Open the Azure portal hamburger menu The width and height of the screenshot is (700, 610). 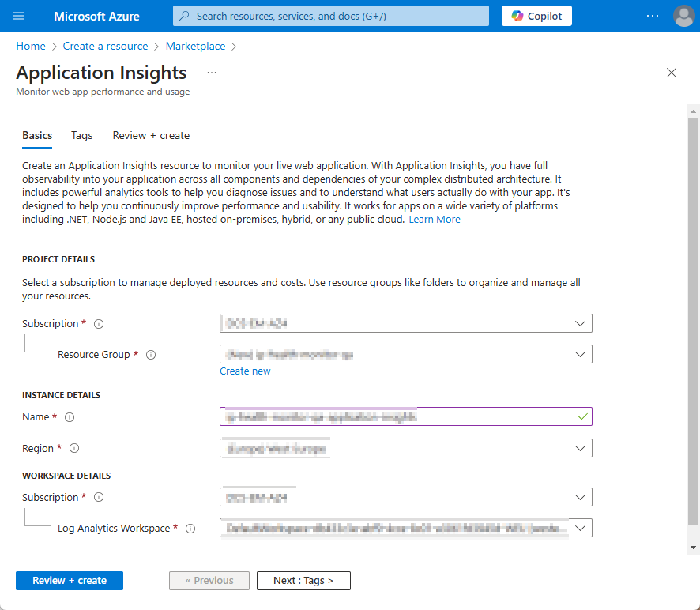point(19,16)
